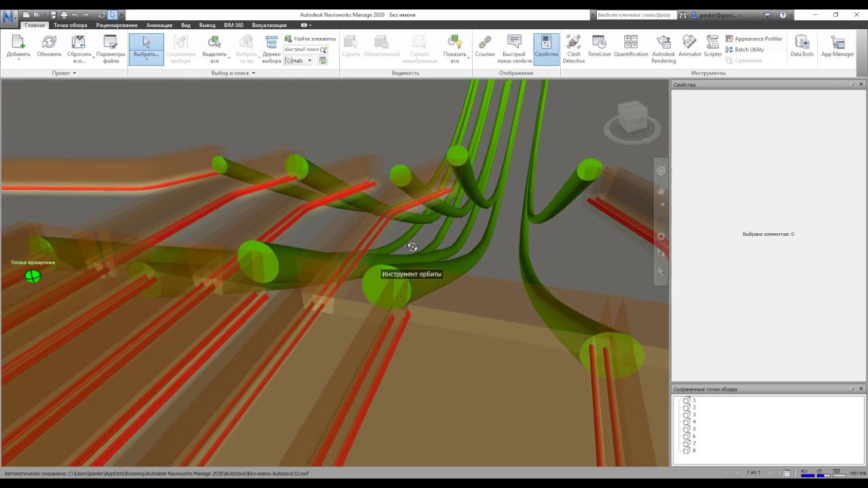868x488 pixels.
Task: Click the Navisworks application menu button
Action: tap(9, 17)
